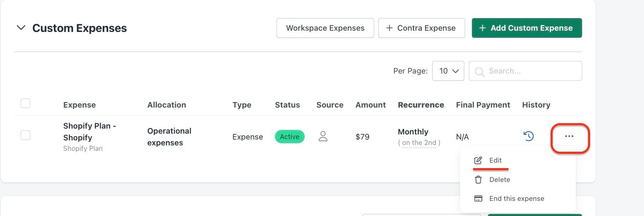Click the Contra Expense button
Image resolution: width=644 pixels, height=216 pixels.
click(x=422, y=28)
